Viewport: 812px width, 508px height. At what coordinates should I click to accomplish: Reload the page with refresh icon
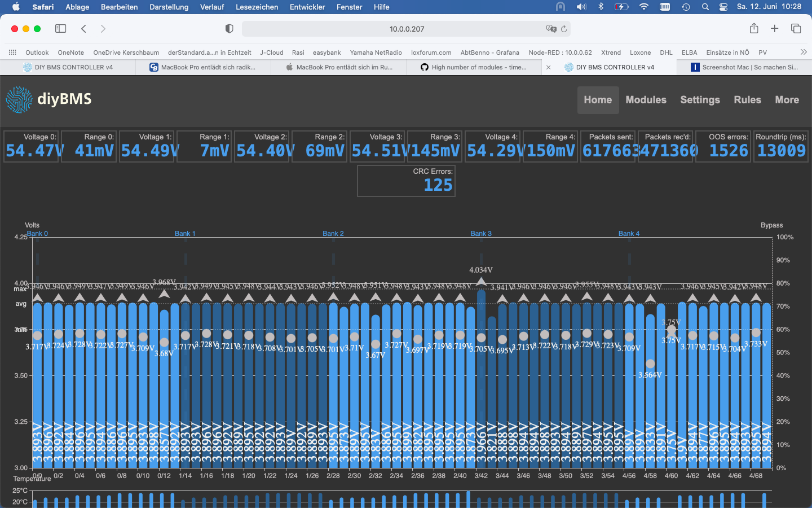click(x=563, y=29)
